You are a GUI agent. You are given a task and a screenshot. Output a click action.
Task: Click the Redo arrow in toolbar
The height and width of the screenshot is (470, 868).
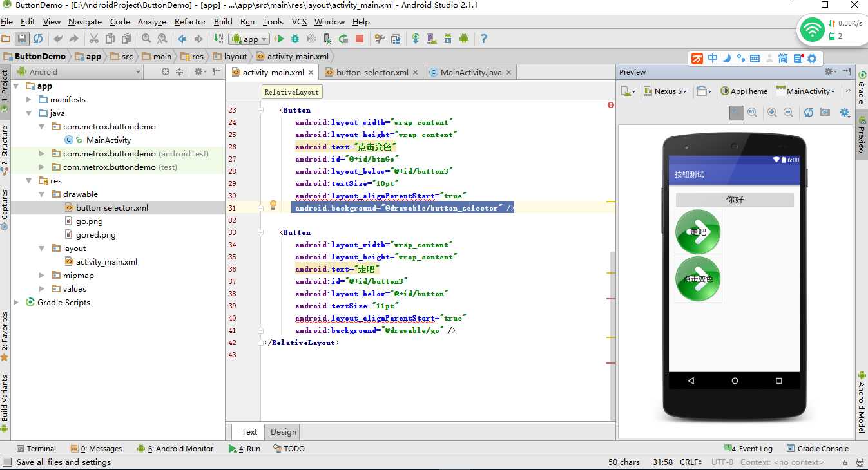coord(74,39)
